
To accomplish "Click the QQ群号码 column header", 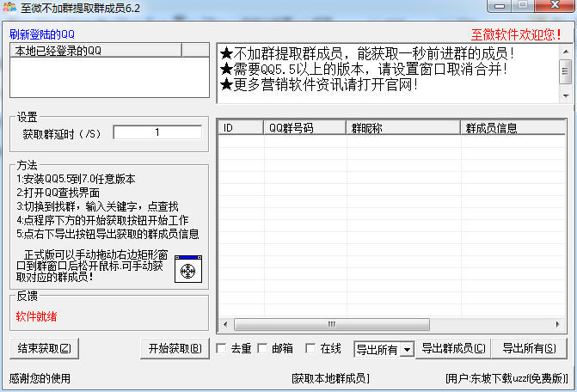I will pyautogui.click(x=304, y=128).
